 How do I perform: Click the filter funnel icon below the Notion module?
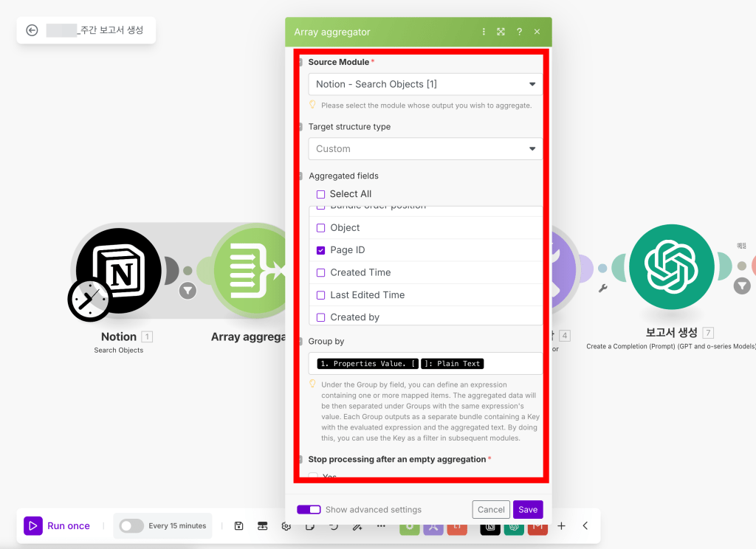(x=187, y=291)
